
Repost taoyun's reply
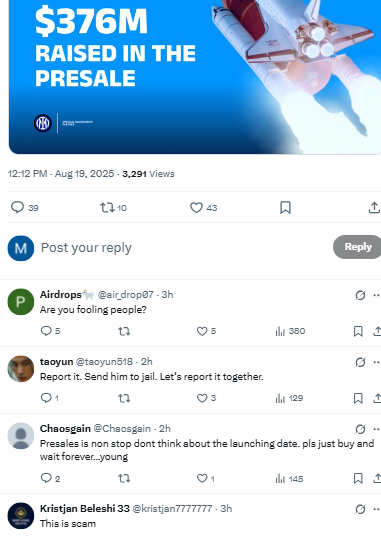(x=124, y=398)
